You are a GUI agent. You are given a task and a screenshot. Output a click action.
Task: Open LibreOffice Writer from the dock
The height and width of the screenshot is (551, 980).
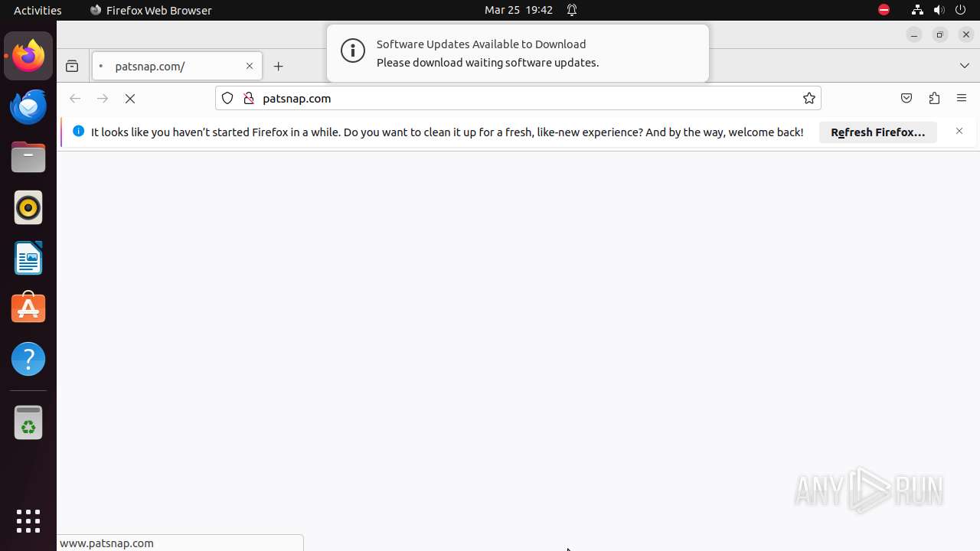coord(28,258)
